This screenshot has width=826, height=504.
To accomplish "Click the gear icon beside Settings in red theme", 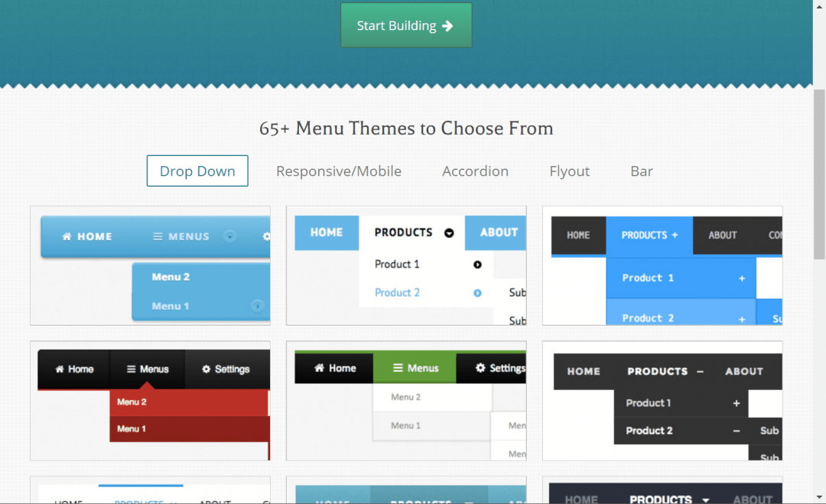I will tap(206, 369).
